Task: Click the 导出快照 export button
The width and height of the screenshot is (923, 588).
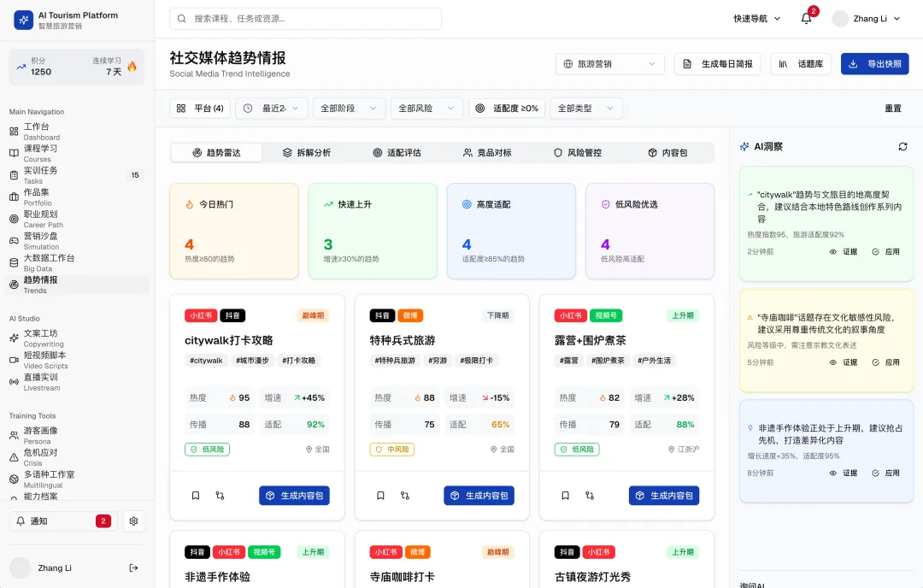Action: tap(875, 63)
